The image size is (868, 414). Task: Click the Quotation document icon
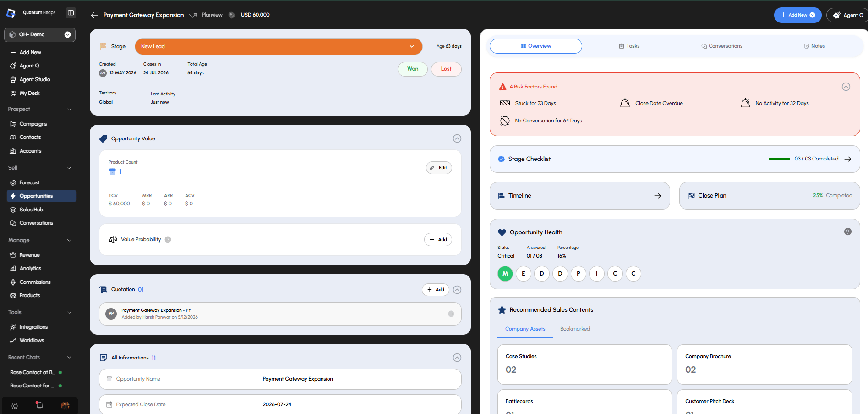[x=104, y=290]
